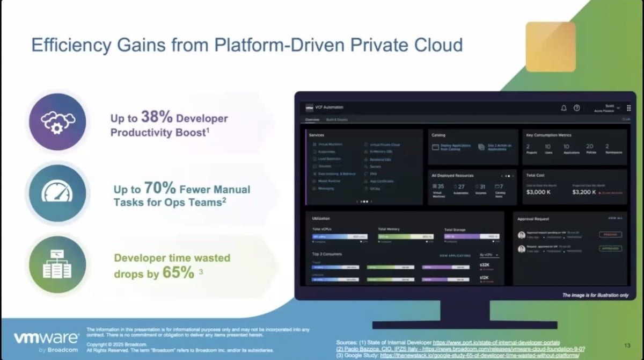The image size is (644, 360).
Task: Click Deploy Applications from Catalog icon
Action: (435, 147)
